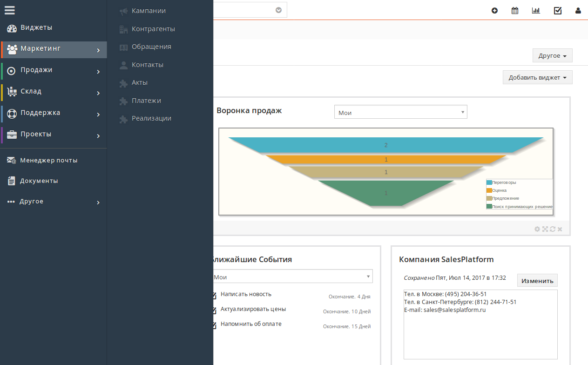This screenshot has width=588, height=365.
Task: Mark Актуализировать цены as done
Action: (x=214, y=309)
